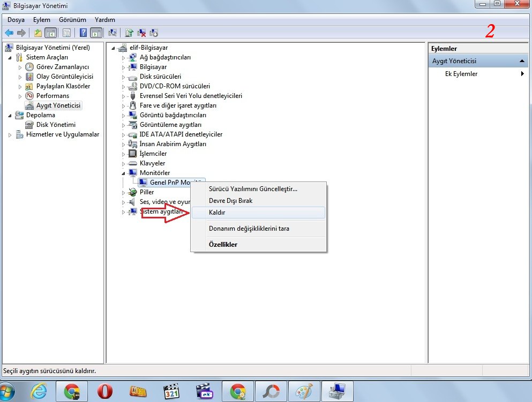This screenshot has height=402, width=532.
Task: Open Help via blue question mark icon
Action: pyautogui.click(x=83, y=33)
